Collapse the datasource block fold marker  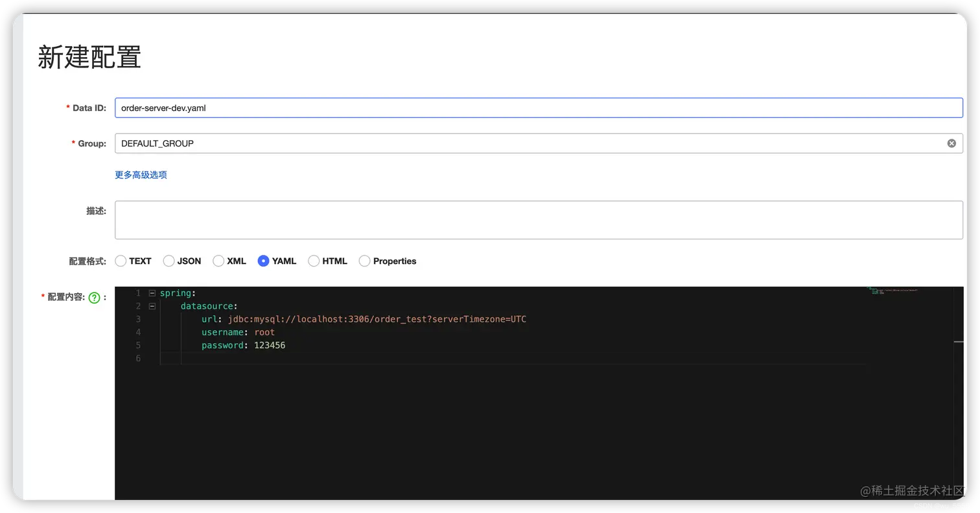(x=152, y=306)
